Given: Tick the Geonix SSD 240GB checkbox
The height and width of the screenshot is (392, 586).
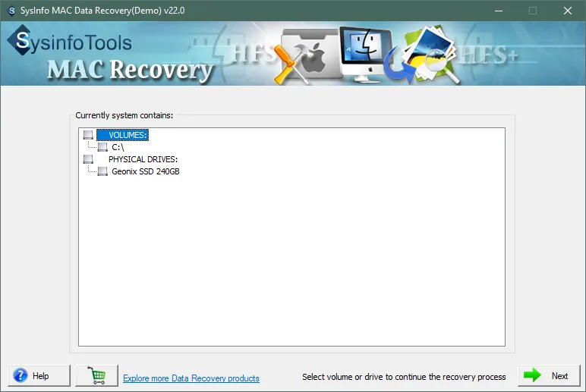Looking at the screenshot, I should pos(102,171).
